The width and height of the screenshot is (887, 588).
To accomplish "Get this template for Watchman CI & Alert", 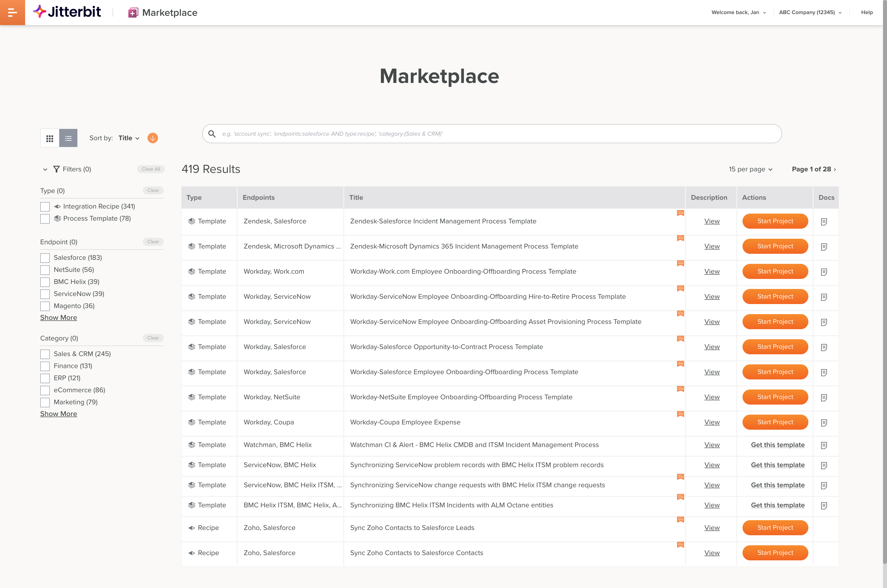I will tap(777, 445).
